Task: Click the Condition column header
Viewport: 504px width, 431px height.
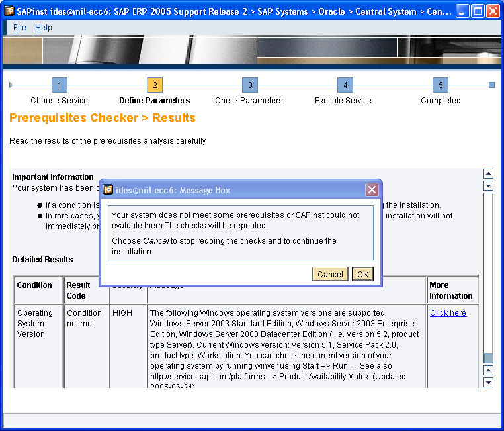Action: [34, 285]
